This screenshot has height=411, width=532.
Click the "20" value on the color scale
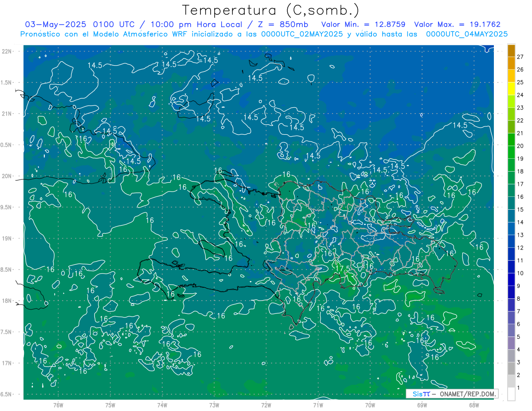pos(520,146)
